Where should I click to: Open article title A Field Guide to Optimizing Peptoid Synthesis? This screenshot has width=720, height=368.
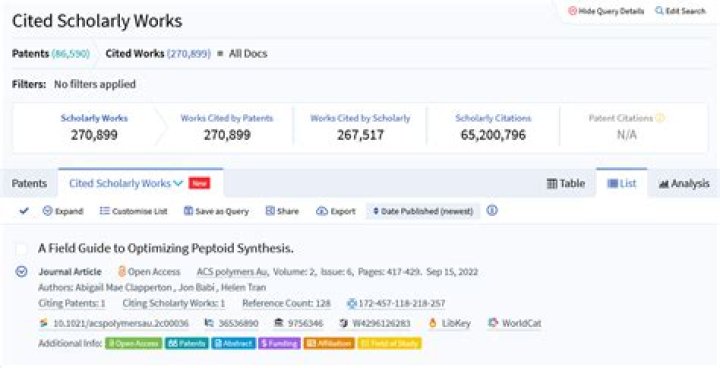click(166, 249)
